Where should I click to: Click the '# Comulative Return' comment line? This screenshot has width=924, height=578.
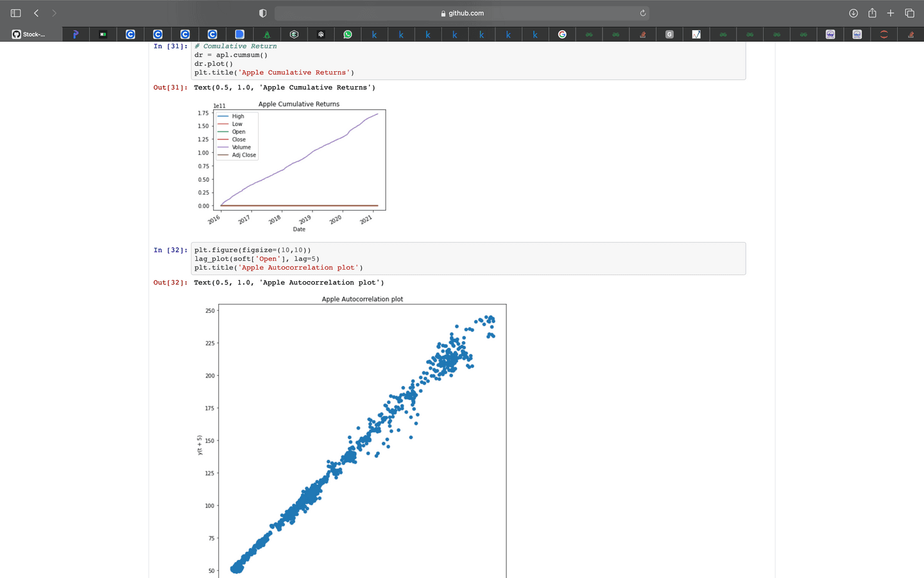coord(235,46)
